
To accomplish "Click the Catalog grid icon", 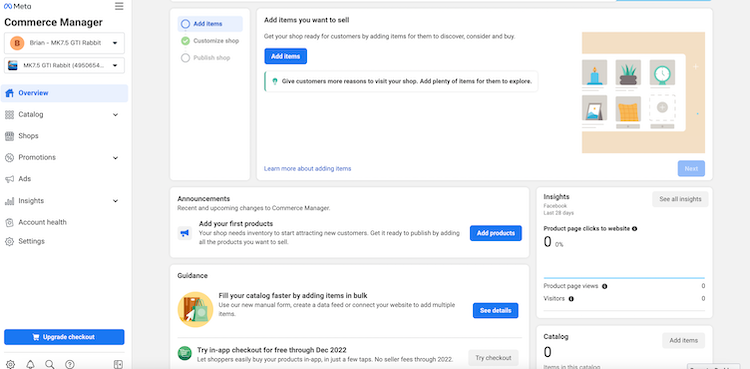I will coord(9,115).
